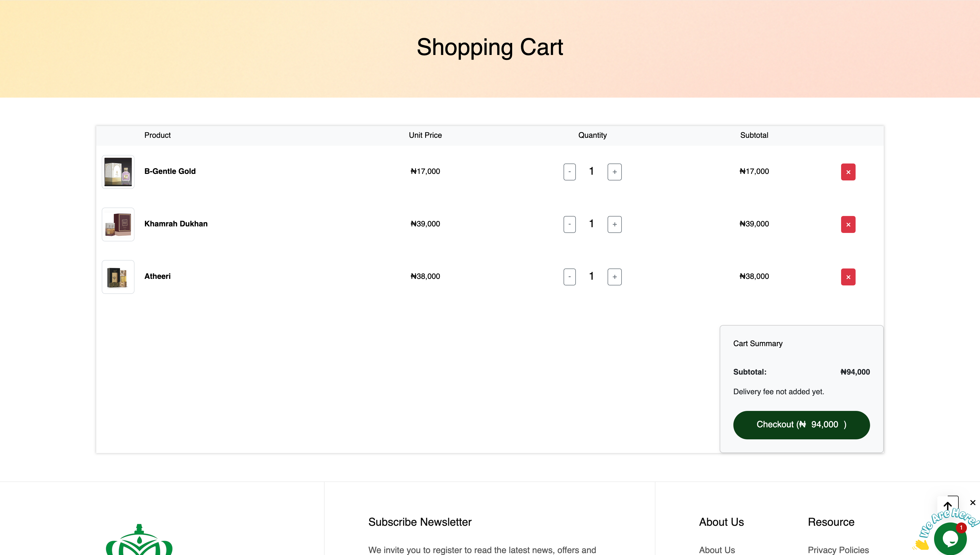Decrease B-Gentle Gold quantity with minus
This screenshot has width=980, height=555.
pos(569,172)
